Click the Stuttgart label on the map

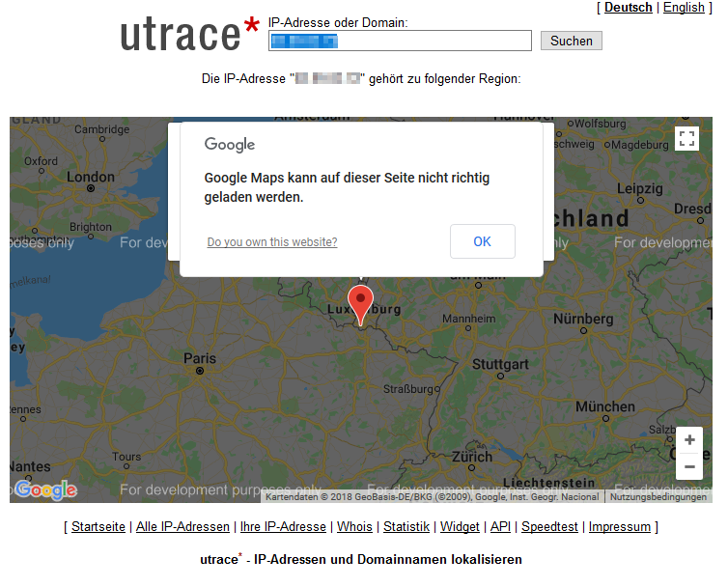tap(500, 365)
